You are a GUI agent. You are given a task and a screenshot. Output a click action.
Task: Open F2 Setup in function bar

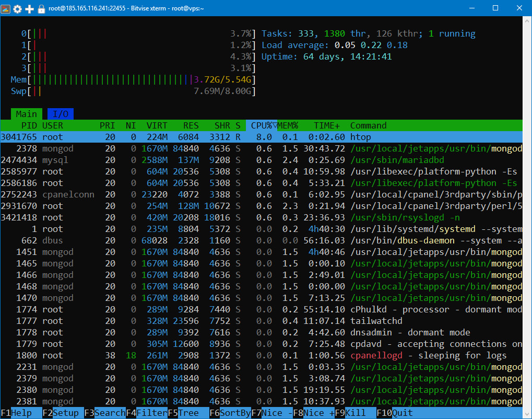(63, 413)
